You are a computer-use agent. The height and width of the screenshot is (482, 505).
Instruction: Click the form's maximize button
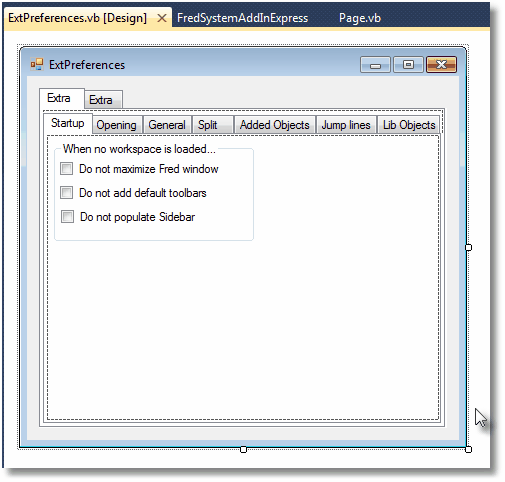click(408, 65)
